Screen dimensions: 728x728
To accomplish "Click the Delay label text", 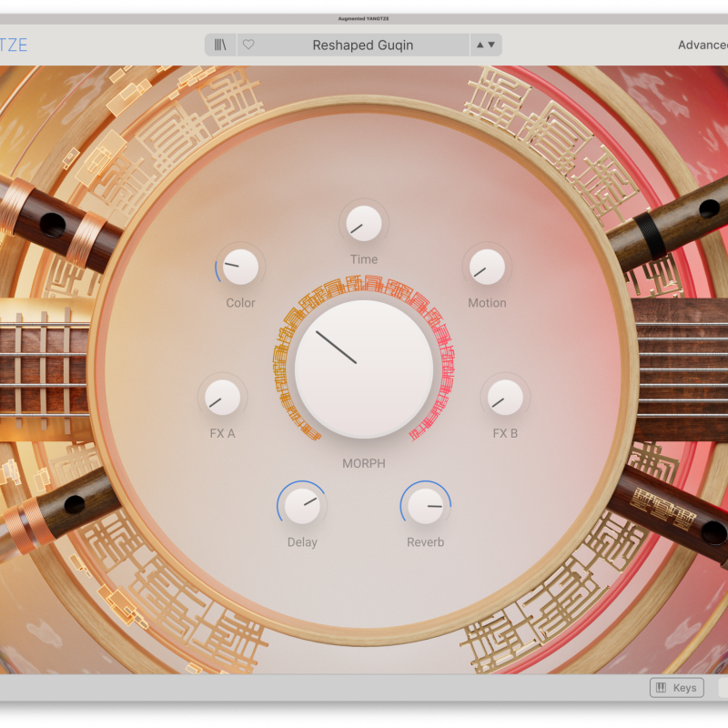I will [302, 542].
